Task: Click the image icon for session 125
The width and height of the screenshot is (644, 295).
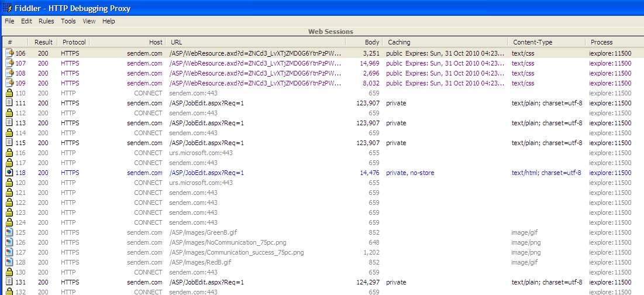Action: [9, 232]
